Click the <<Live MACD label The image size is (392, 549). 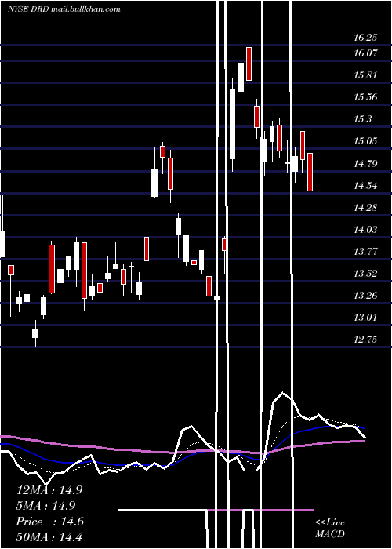[330, 528]
